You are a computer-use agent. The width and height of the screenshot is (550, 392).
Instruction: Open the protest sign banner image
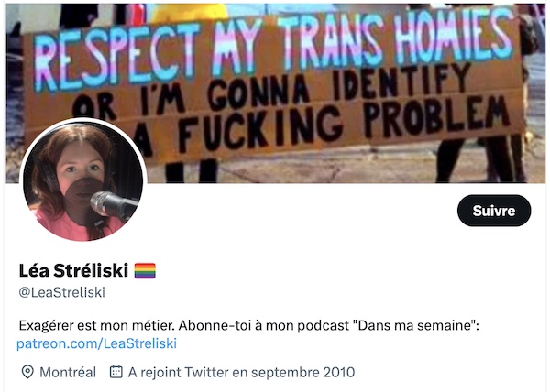[x=276, y=93]
